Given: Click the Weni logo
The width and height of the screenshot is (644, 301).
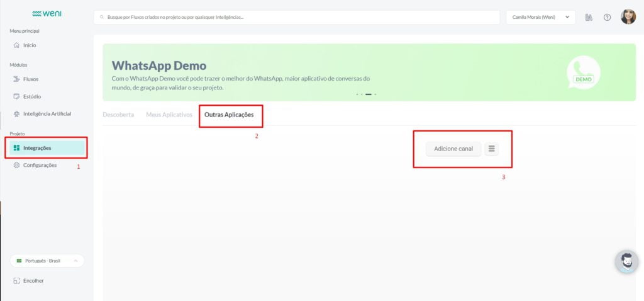Looking at the screenshot, I should pyautogui.click(x=47, y=14).
